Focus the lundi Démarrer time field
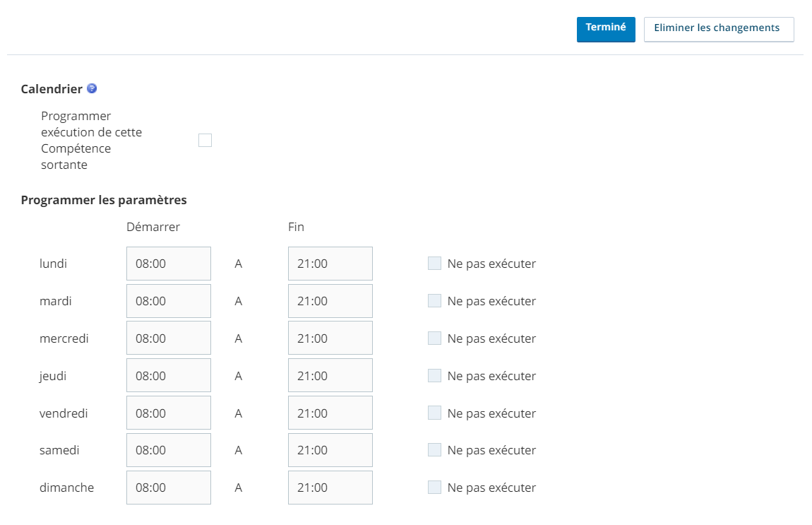 (169, 264)
